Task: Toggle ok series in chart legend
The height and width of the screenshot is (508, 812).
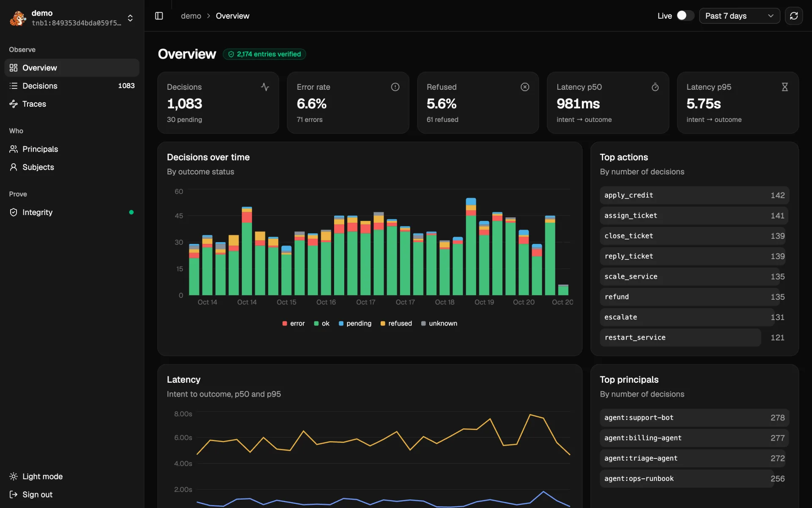Action: (x=321, y=323)
